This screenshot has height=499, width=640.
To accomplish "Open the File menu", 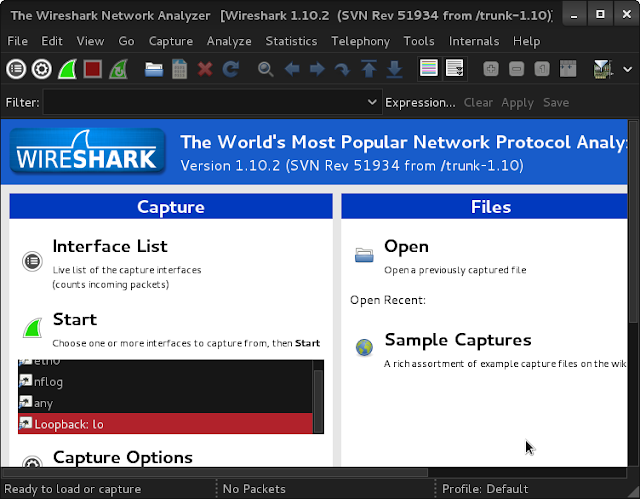I will tap(18, 41).
